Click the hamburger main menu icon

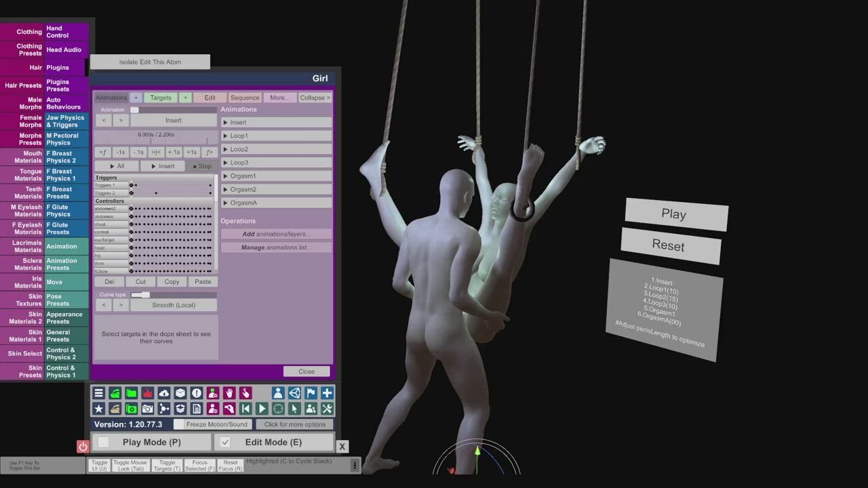click(x=99, y=393)
